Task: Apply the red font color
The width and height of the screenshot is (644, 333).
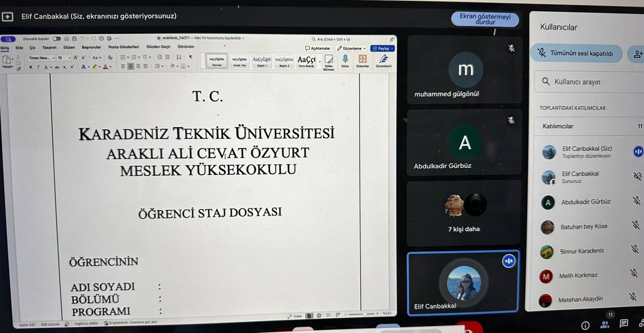Action: 106,67
